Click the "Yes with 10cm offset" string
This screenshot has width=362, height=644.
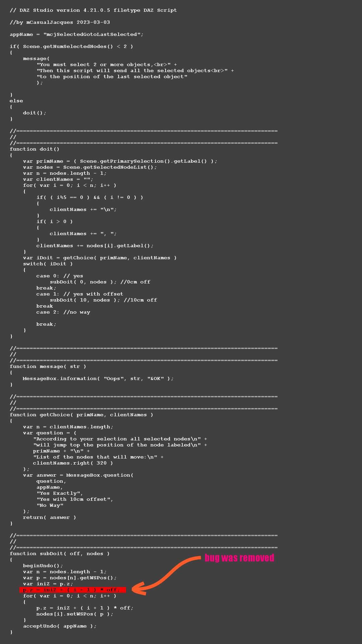point(75,499)
